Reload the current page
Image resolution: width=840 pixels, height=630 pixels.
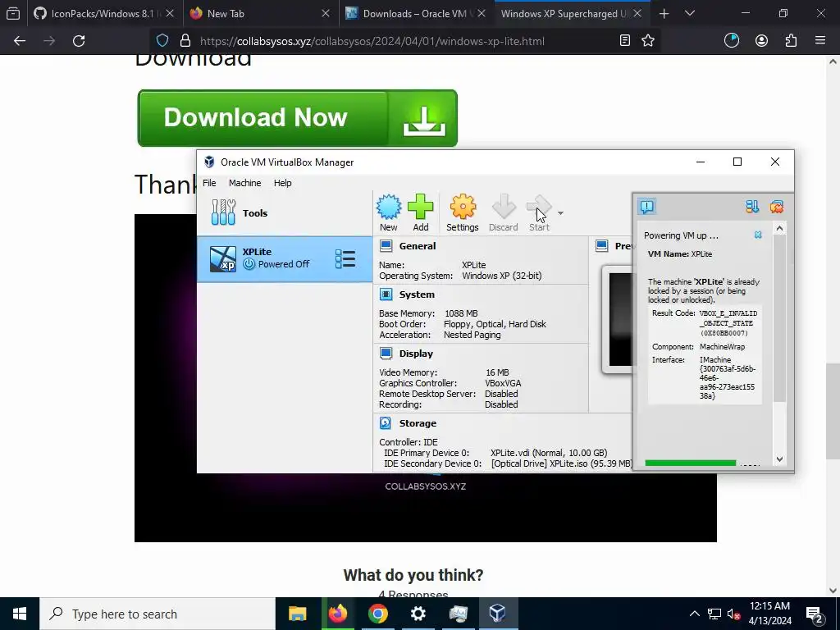click(x=79, y=41)
